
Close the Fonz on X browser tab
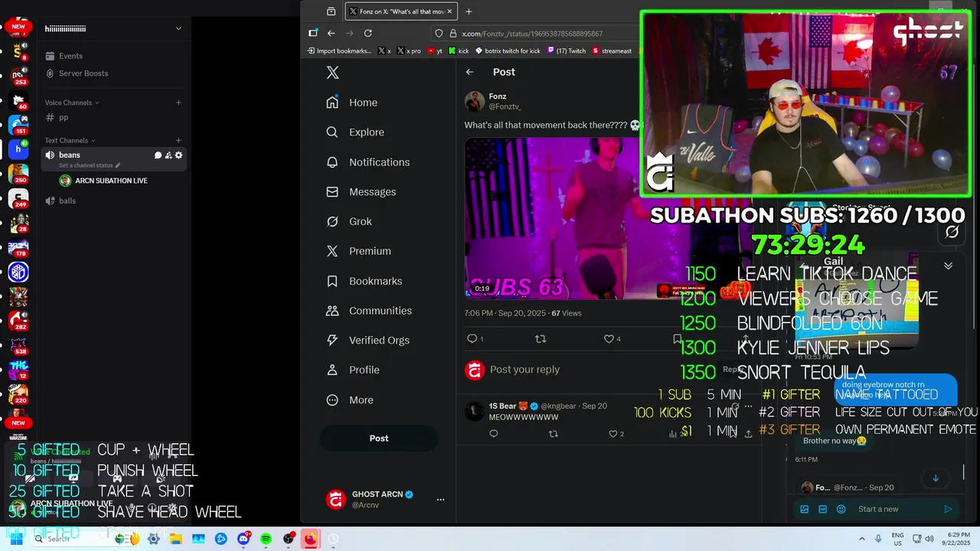[x=449, y=11]
